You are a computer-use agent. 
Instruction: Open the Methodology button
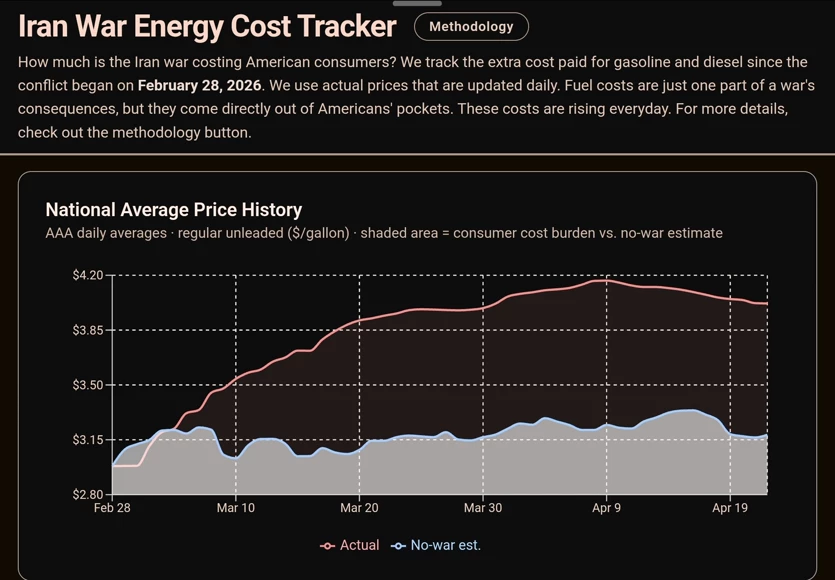[x=471, y=27]
